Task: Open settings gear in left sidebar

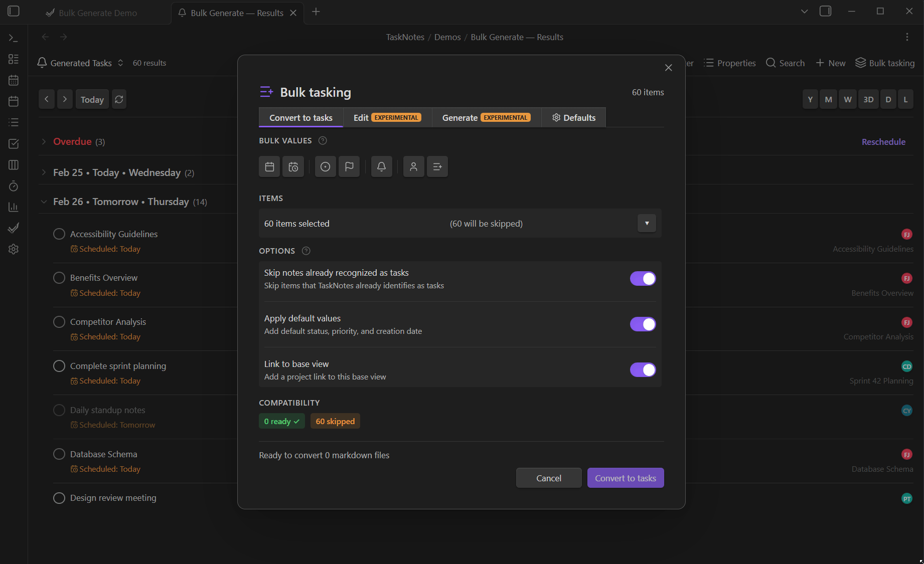Action: (14, 249)
